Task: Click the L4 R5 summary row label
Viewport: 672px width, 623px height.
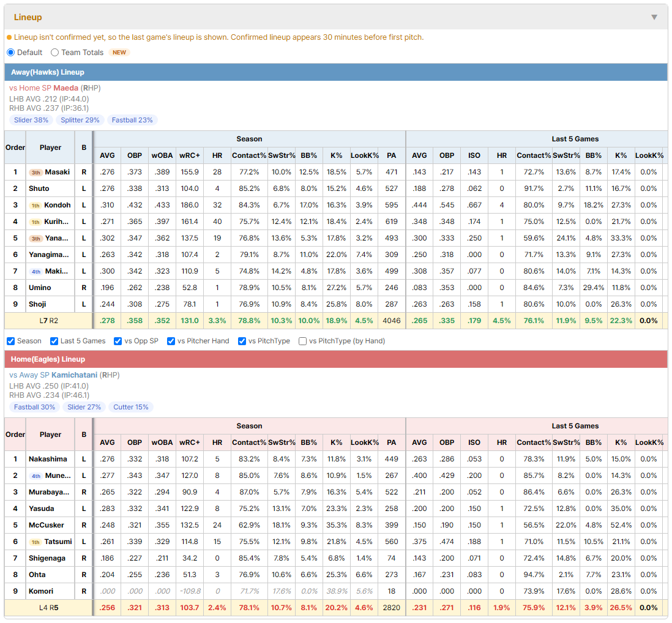Action: click(x=48, y=608)
